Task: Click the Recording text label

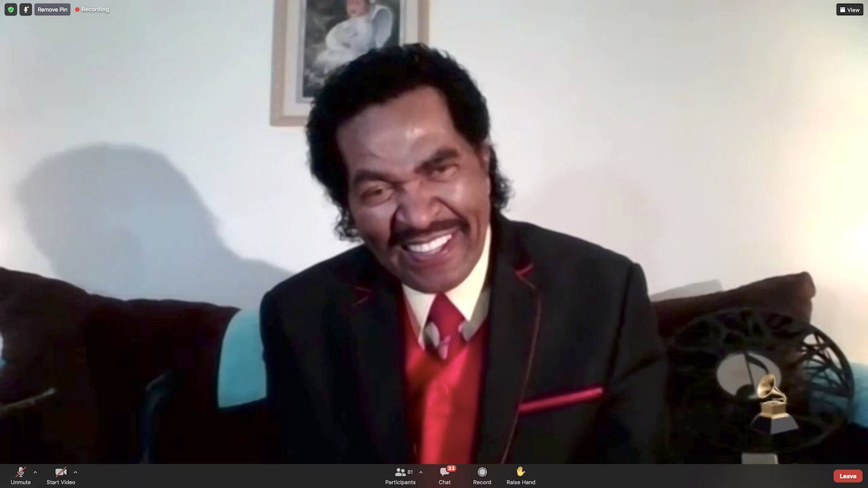Action: pos(95,9)
